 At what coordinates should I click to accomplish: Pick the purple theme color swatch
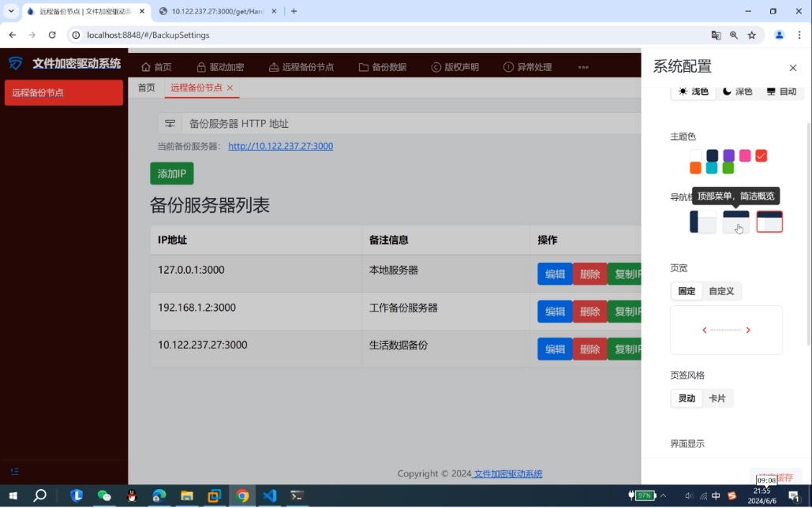click(x=728, y=155)
